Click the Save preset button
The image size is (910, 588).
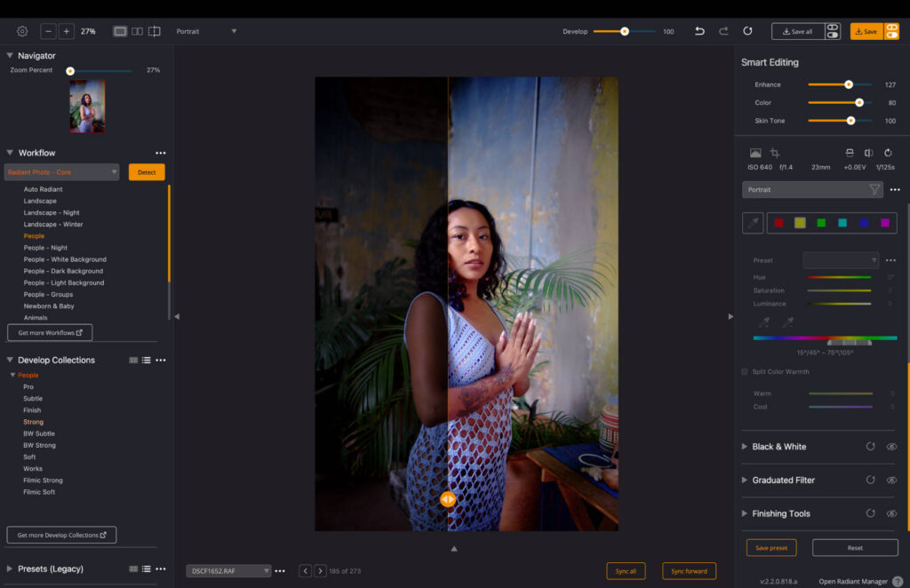771,548
